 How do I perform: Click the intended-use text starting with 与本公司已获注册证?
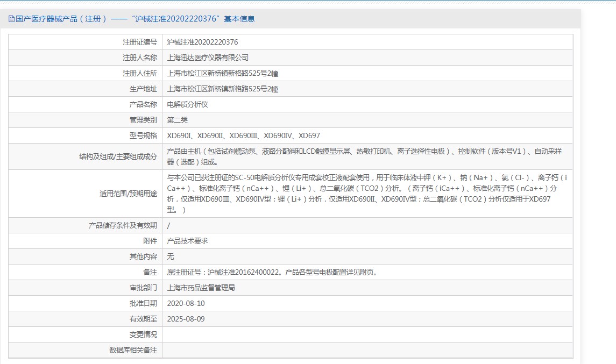click(367, 194)
